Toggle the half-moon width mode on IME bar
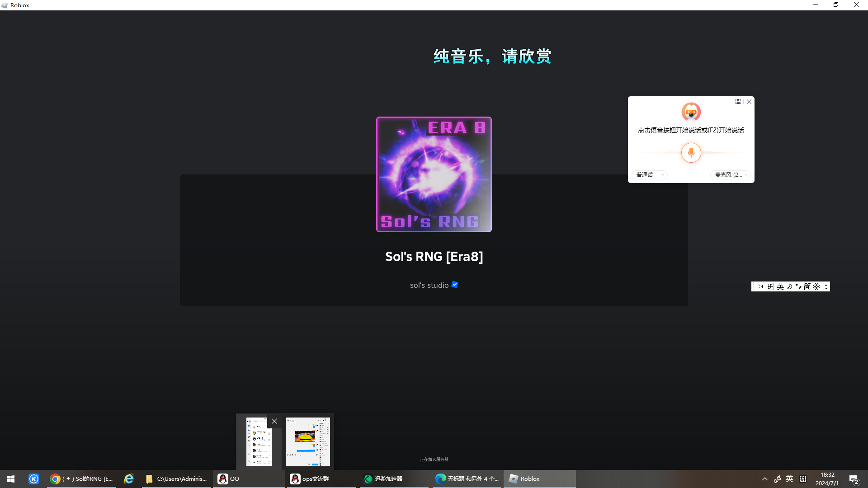This screenshot has height=488, width=868. pos(789,286)
